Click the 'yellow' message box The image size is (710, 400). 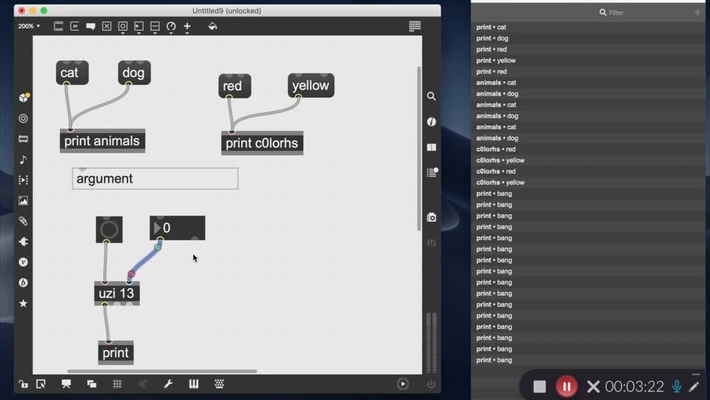click(310, 86)
